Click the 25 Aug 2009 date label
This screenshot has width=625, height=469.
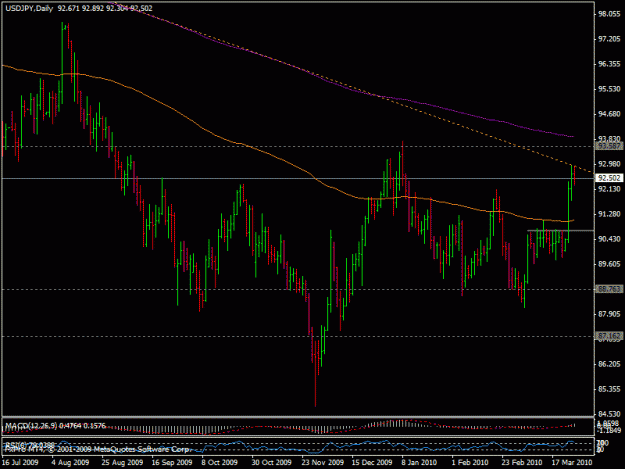(122, 462)
